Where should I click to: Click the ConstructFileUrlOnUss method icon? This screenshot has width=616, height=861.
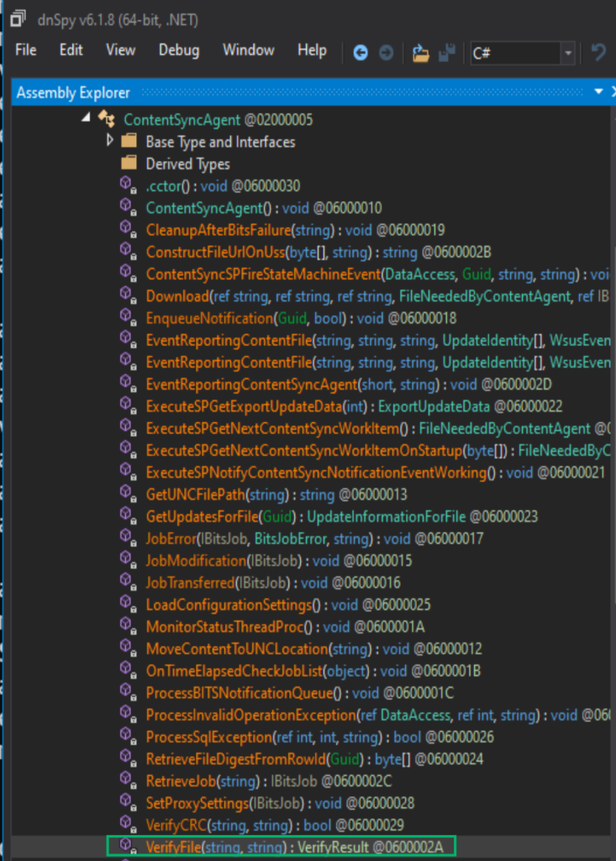click(129, 251)
